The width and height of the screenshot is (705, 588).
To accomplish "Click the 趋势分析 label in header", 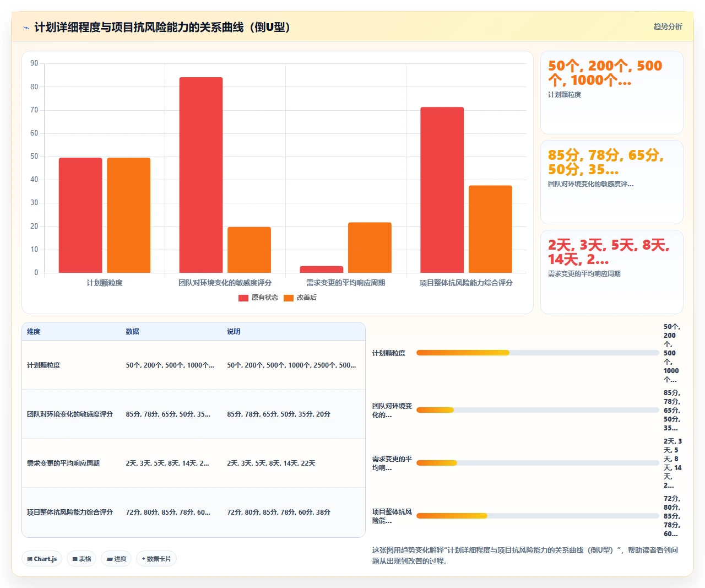I will point(668,26).
